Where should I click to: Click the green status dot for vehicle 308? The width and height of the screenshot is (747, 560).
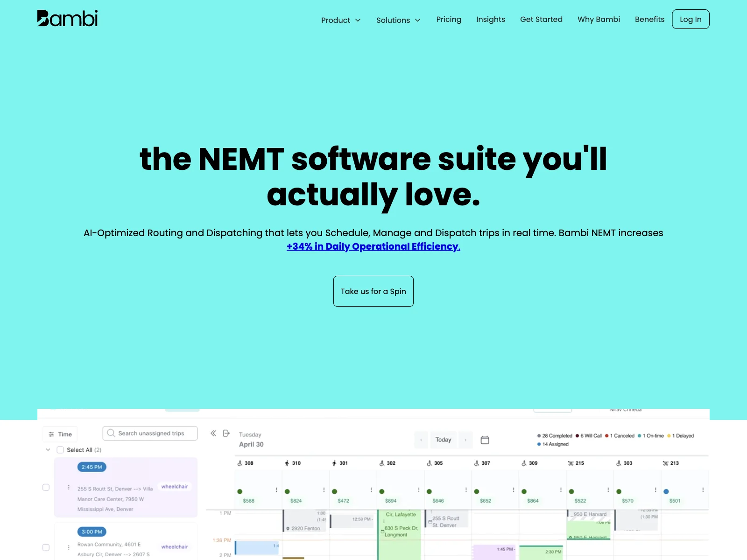point(240,491)
